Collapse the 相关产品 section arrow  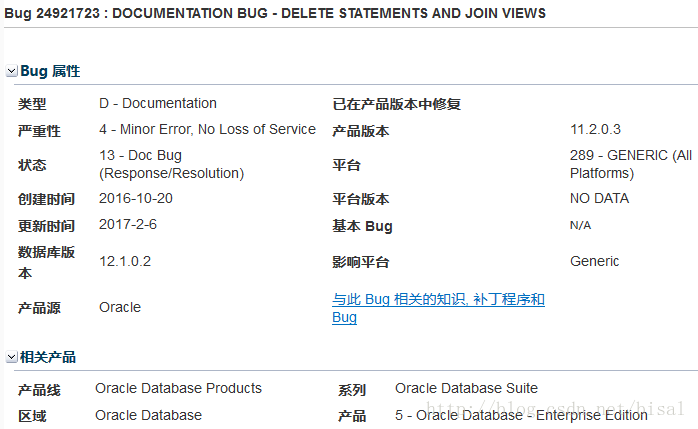pos(12,357)
